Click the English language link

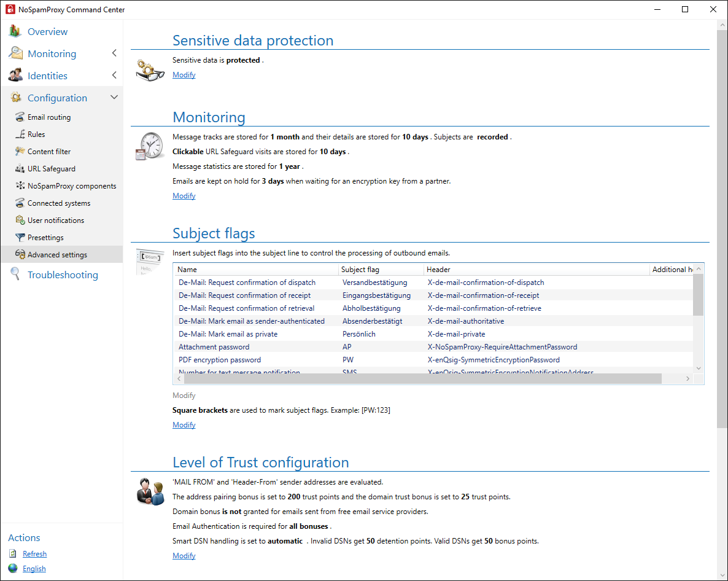click(x=34, y=569)
